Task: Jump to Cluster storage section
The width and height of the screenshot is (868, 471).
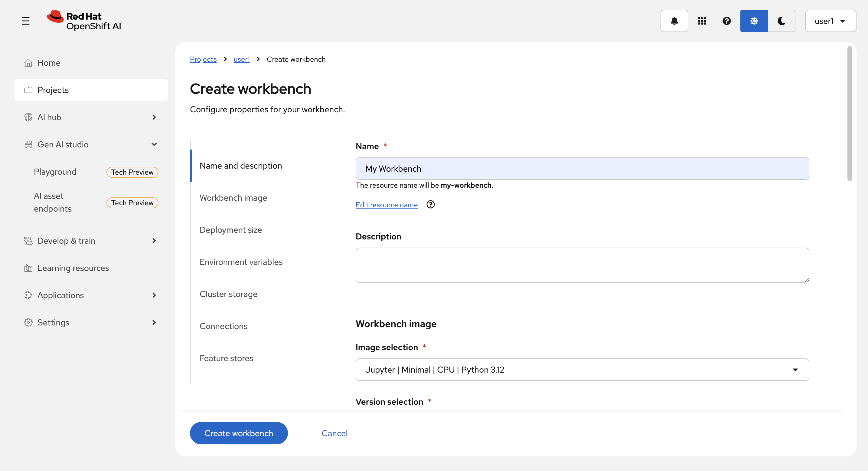Action: click(228, 294)
